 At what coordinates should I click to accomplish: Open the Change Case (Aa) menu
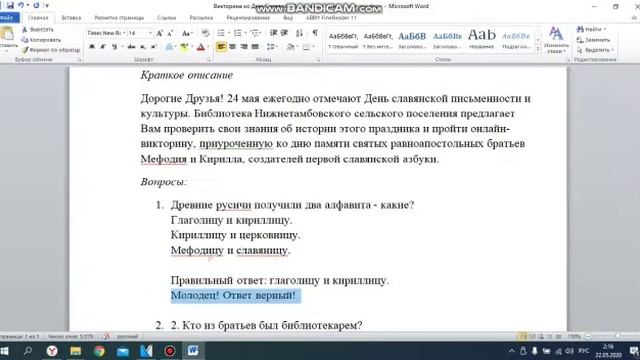tap(187, 33)
